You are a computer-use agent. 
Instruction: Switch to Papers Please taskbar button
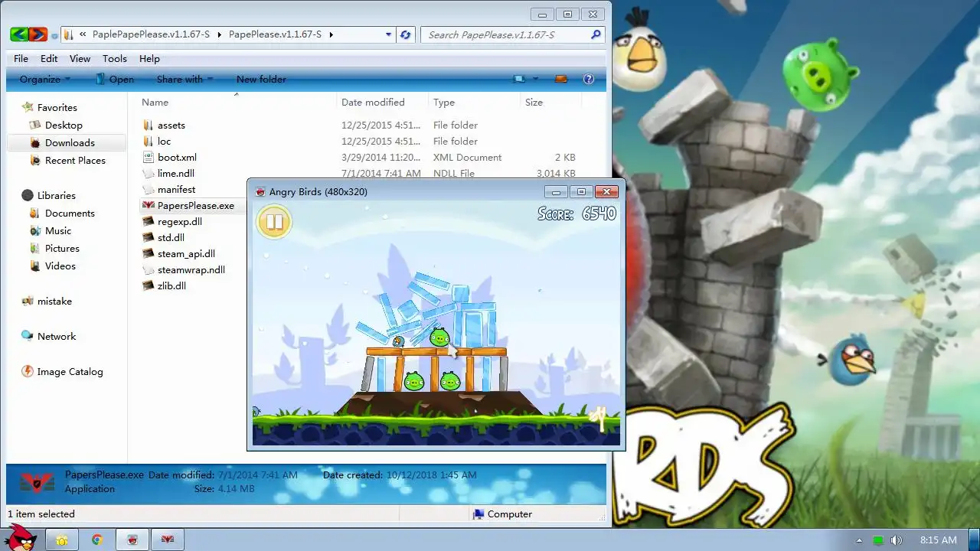167,540
